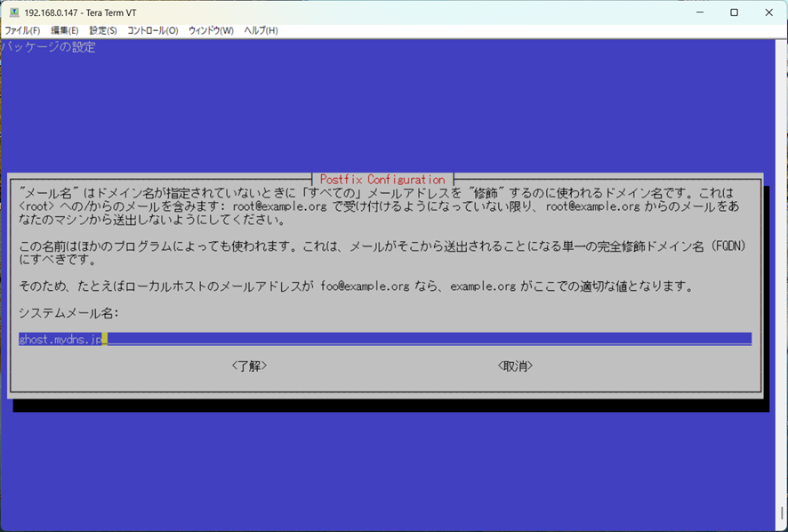This screenshot has width=788, height=532.
Task: Click the window title 192.168.0.147 - Tera Term VT
Action: tap(80, 12)
